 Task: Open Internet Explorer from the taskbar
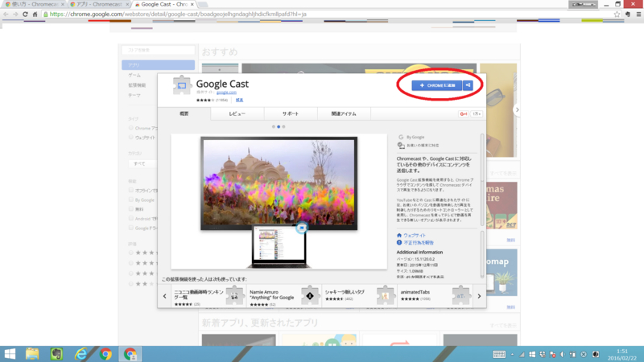pyautogui.click(x=81, y=354)
